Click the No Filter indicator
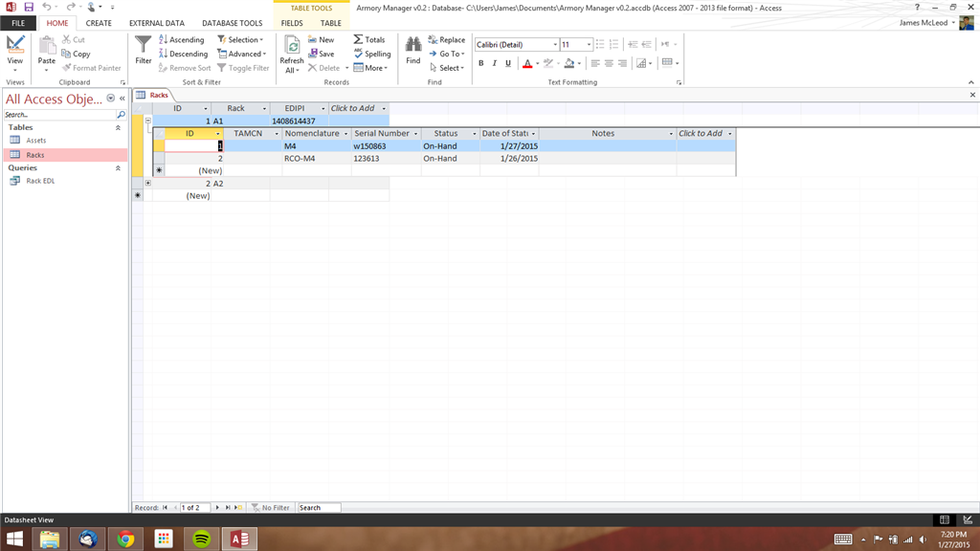 click(x=271, y=507)
